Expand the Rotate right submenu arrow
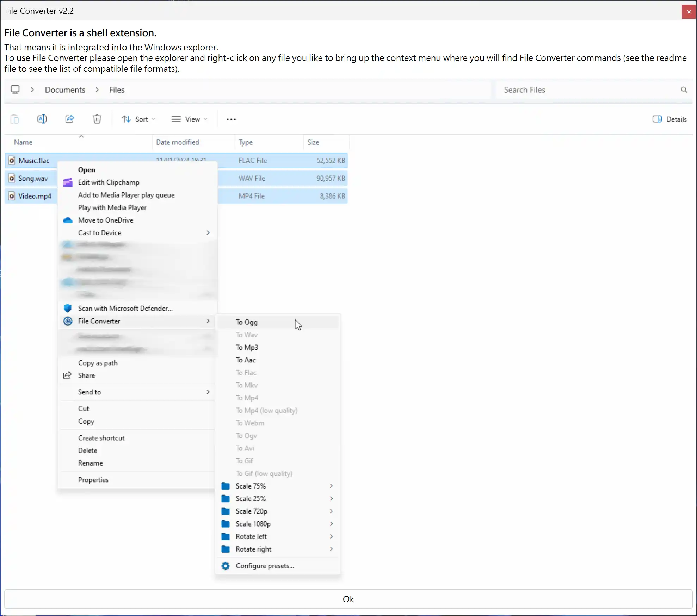 [331, 549]
